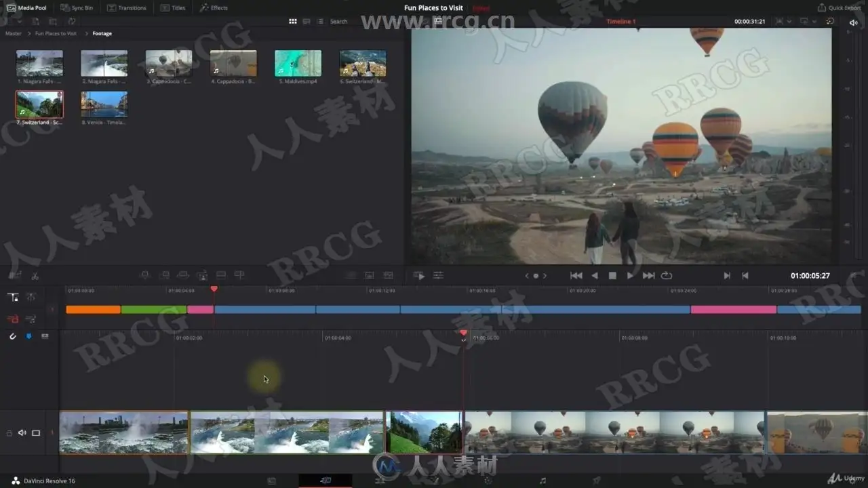The image size is (868, 488).
Task: Mute track 1 audio speaker icon
Action: pos(22,432)
